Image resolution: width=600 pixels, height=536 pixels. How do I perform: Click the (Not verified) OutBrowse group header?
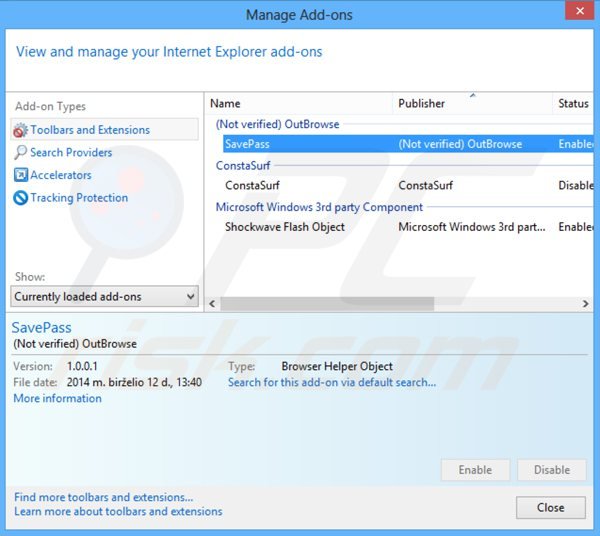pyautogui.click(x=277, y=124)
